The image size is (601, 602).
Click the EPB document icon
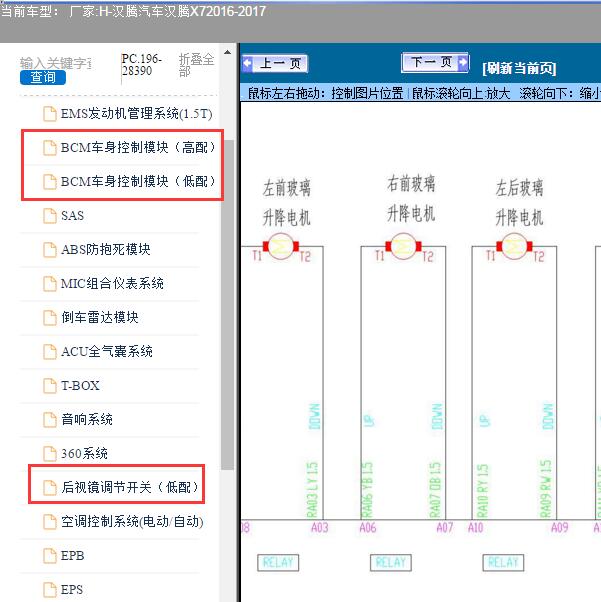coord(50,556)
